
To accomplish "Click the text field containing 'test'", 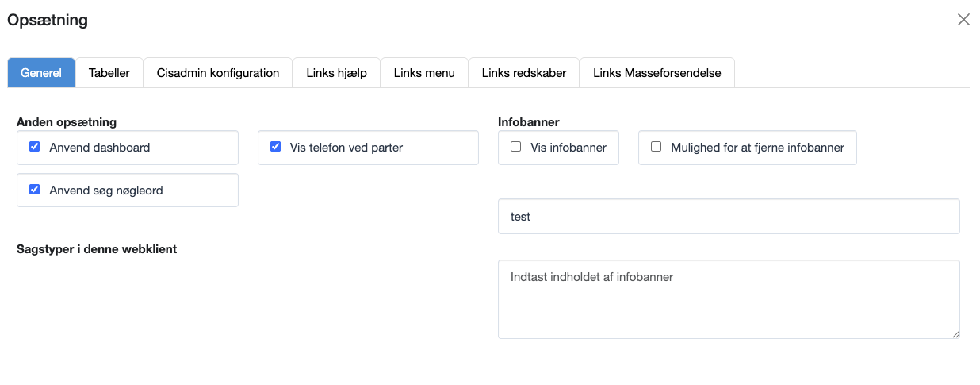I will click(x=729, y=216).
